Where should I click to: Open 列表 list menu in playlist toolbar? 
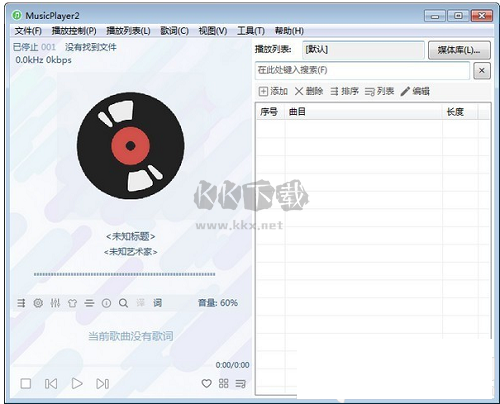point(380,91)
